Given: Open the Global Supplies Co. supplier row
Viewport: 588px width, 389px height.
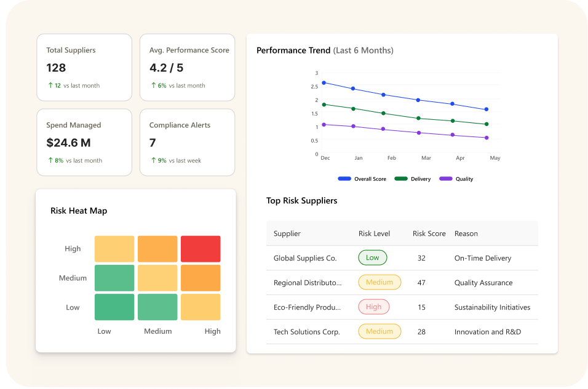Looking at the screenshot, I should click(x=402, y=258).
